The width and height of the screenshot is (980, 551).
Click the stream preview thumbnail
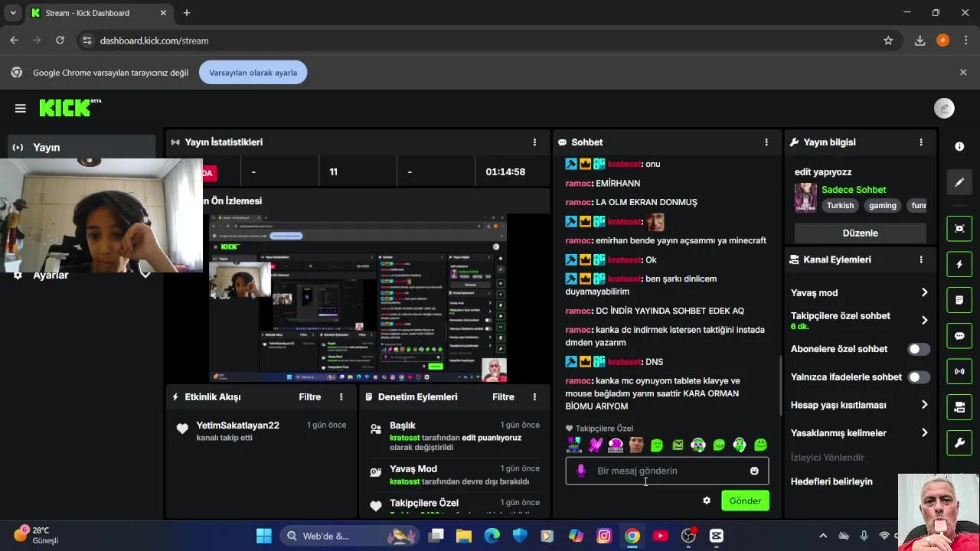358,298
